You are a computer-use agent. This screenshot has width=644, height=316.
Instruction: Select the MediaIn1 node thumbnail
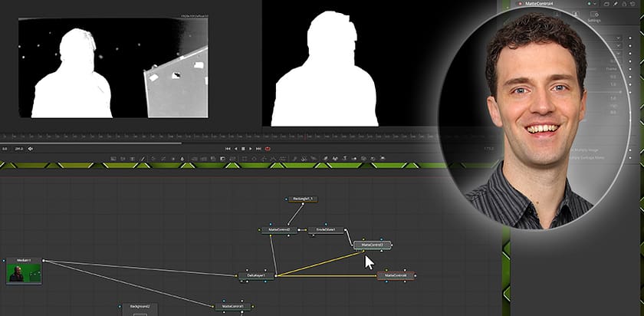pos(24,273)
